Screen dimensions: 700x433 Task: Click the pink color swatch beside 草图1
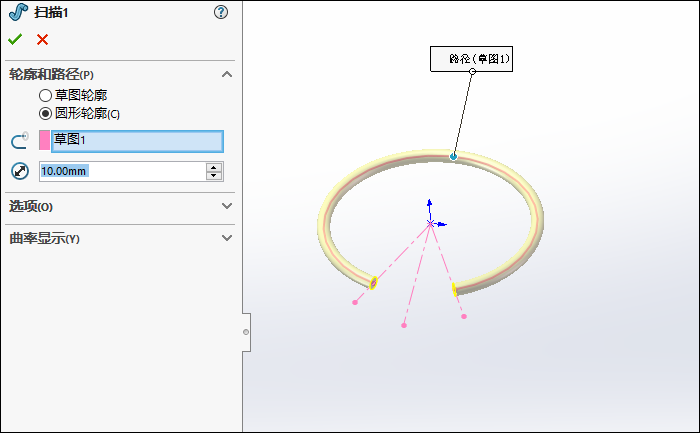click(x=44, y=140)
